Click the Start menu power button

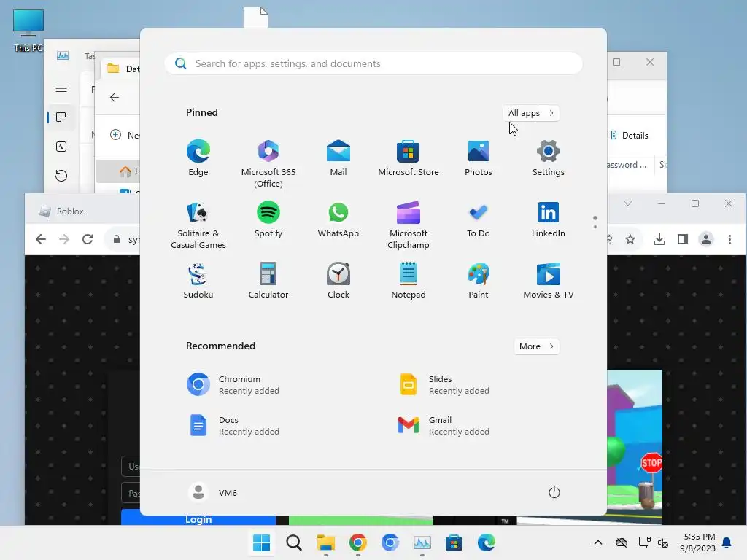coord(554,492)
